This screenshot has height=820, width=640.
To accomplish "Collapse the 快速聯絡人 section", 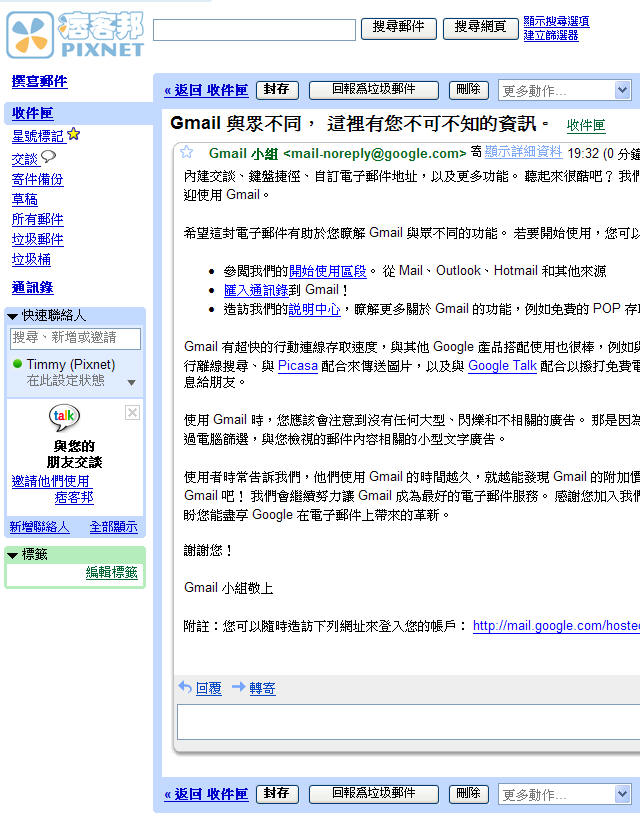I will [x=13, y=316].
